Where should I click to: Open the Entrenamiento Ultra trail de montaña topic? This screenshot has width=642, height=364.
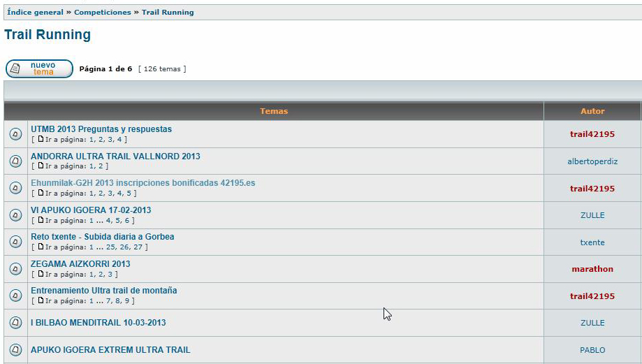point(103,291)
